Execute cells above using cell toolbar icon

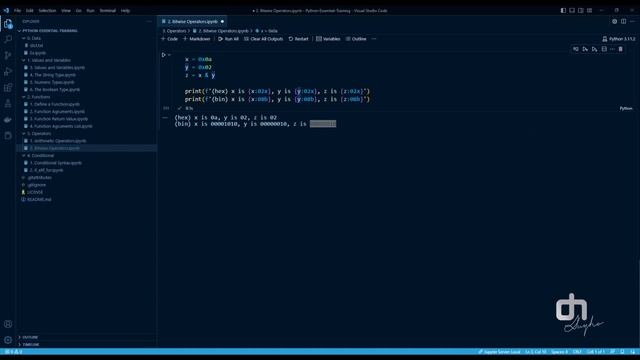click(x=585, y=49)
